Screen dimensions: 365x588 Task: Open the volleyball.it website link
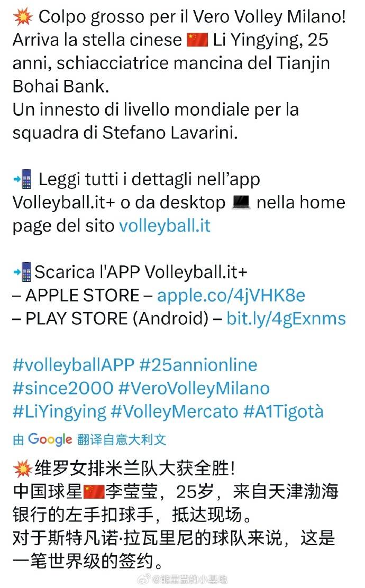(x=165, y=226)
